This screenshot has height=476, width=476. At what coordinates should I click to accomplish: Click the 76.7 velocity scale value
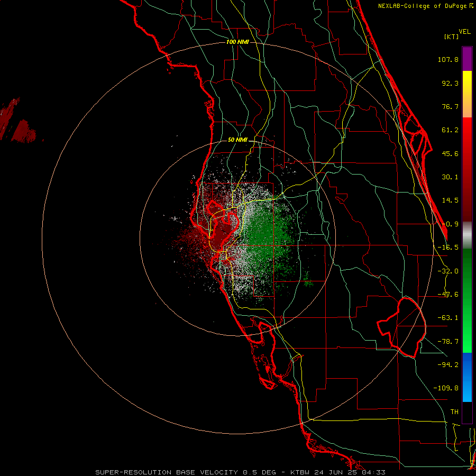[450, 106]
